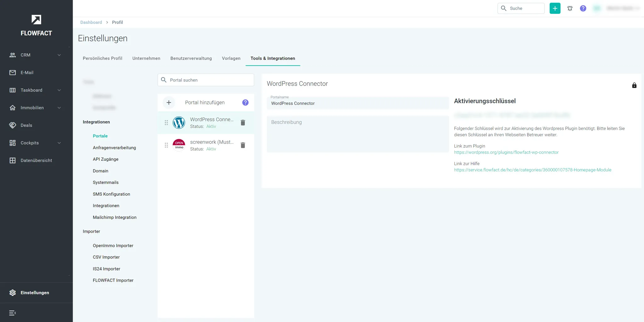This screenshot has width=644, height=322.
Task: Open the CRM sidebar icon
Action: click(x=13, y=55)
